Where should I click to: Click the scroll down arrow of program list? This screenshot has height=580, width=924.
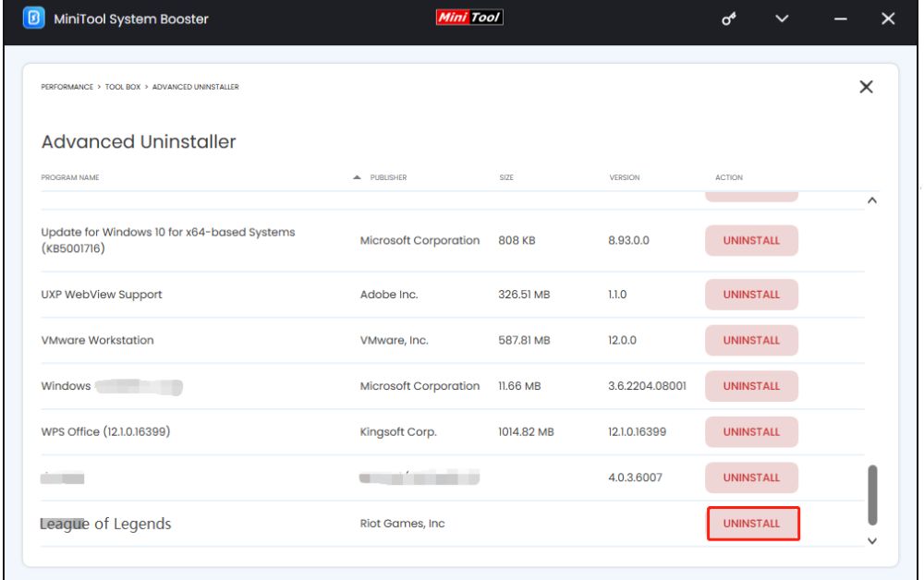click(x=872, y=541)
